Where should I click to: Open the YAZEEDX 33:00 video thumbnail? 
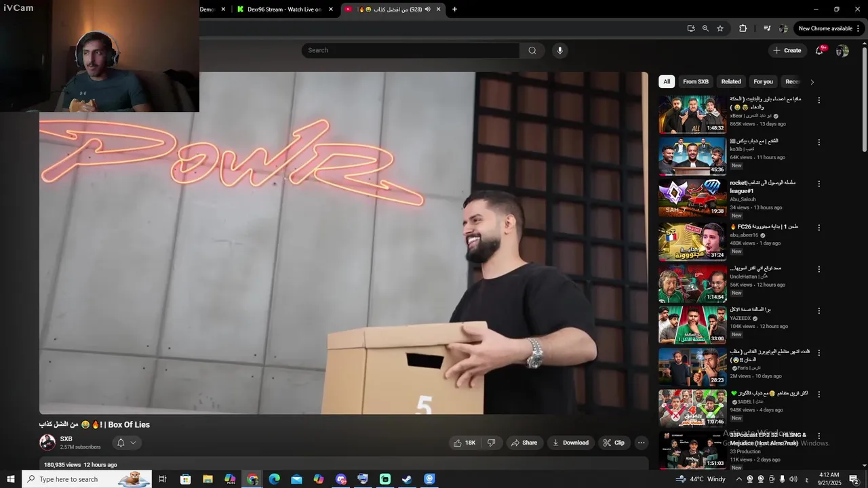click(692, 325)
